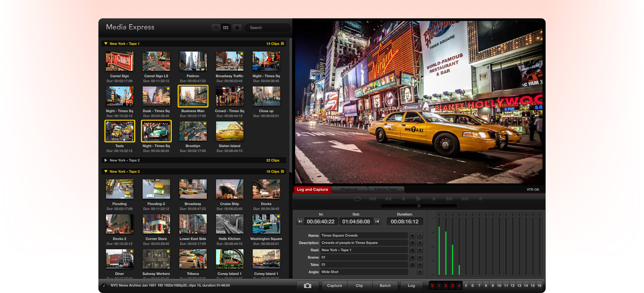Viewport: 644px width, 293px height.
Task: Click the Duration field 00:08:16:12
Action: [x=405, y=221]
